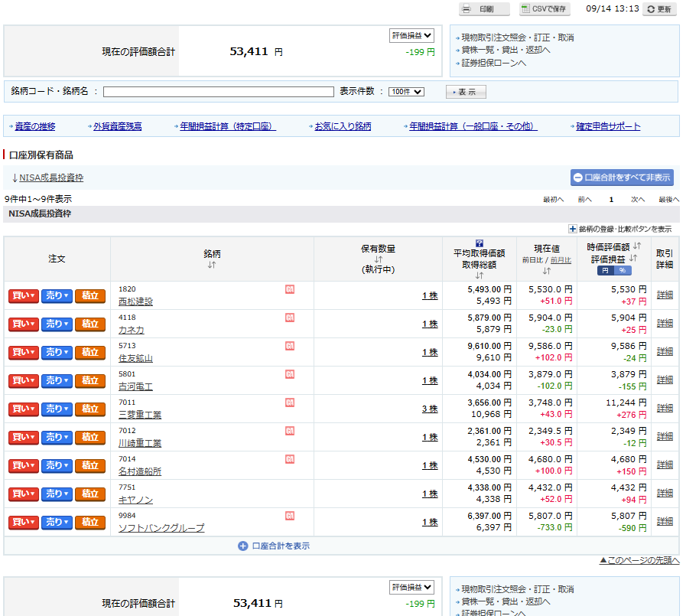Go to お気に入り銘柄
The image size is (686, 616).
(x=343, y=126)
